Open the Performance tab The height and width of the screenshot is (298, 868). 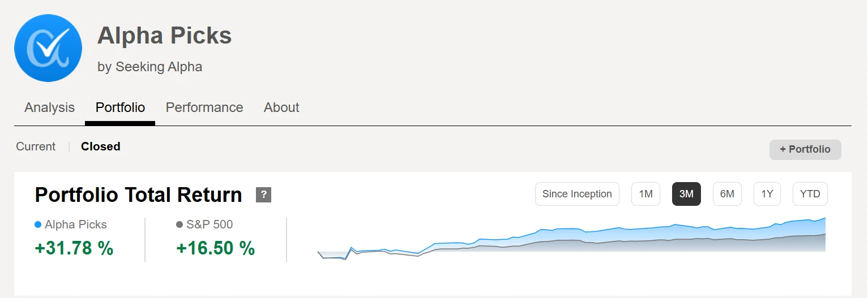[204, 107]
